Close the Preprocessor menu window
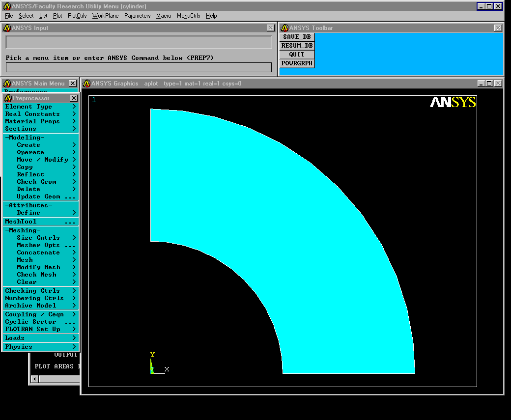The image size is (511, 420). pyautogui.click(x=74, y=98)
